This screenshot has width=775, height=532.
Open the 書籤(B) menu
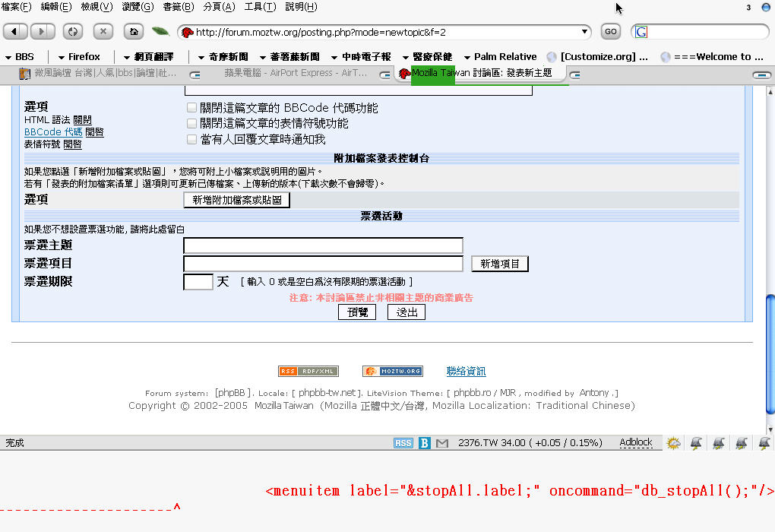click(179, 7)
